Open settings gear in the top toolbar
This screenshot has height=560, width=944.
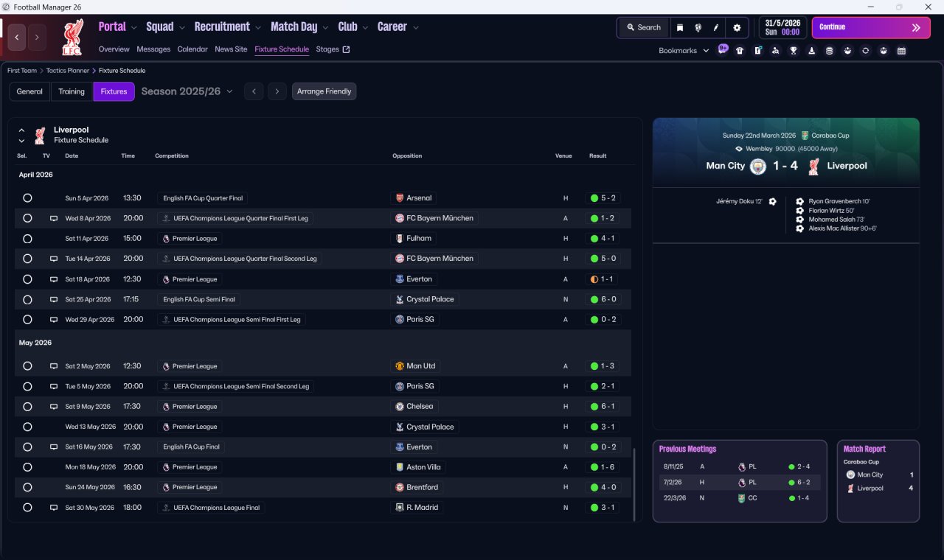[737, 27]
